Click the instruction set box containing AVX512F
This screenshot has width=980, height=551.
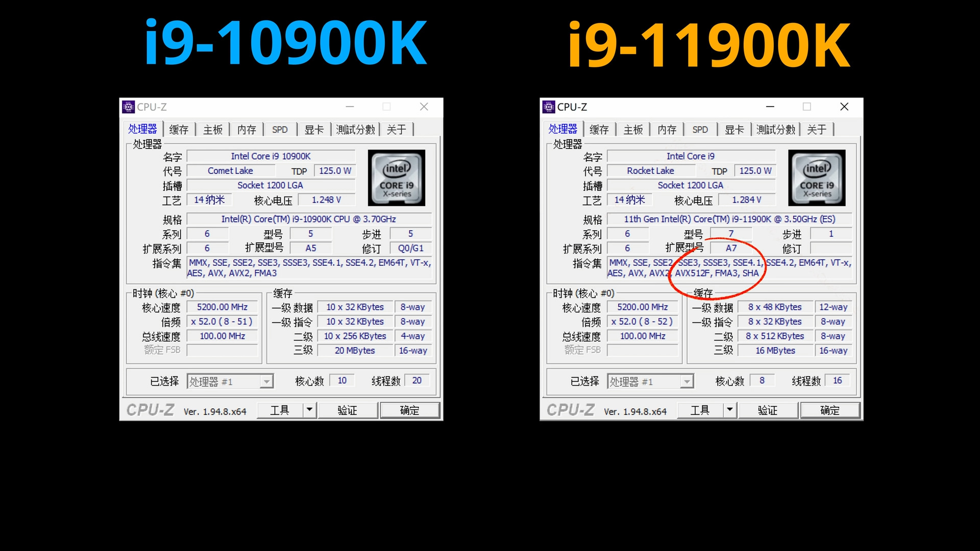pos(729,268)
